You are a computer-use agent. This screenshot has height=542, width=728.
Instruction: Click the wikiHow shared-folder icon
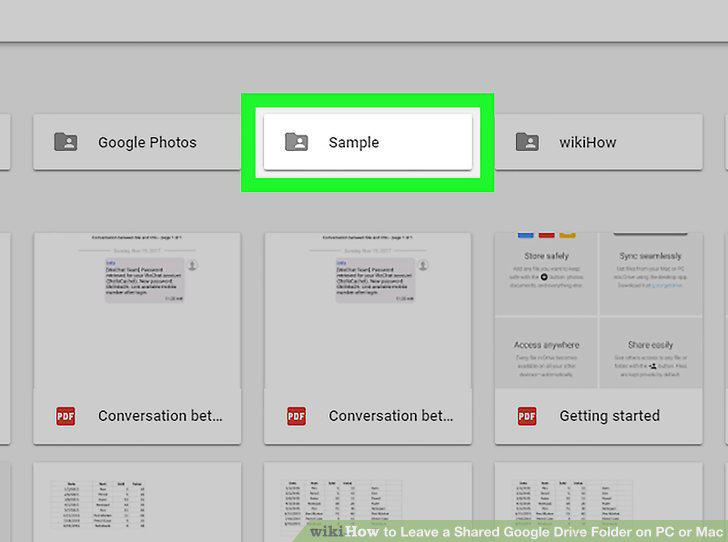coord(527,142)
